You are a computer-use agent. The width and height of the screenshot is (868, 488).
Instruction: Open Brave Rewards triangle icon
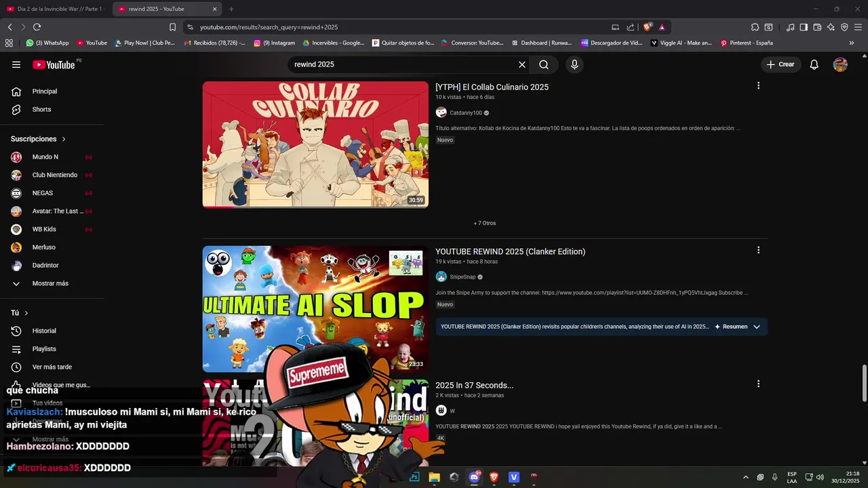pos(662,27)
